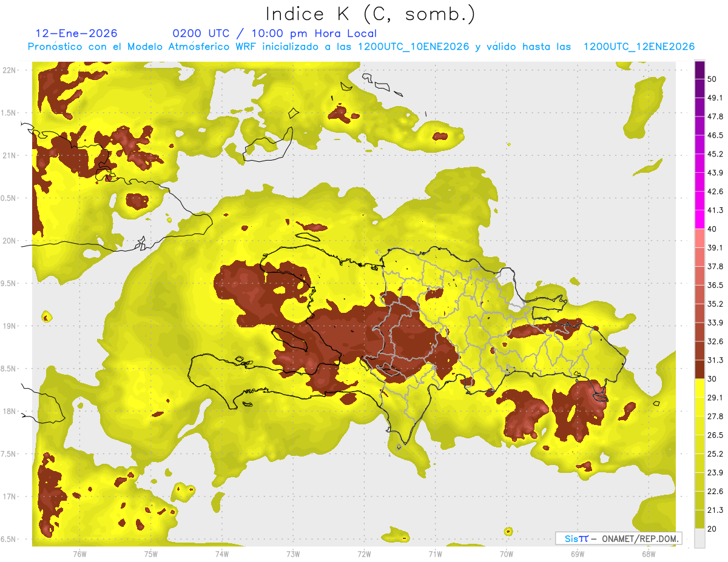Click the "33.9" color scale value

click(715, 323)
